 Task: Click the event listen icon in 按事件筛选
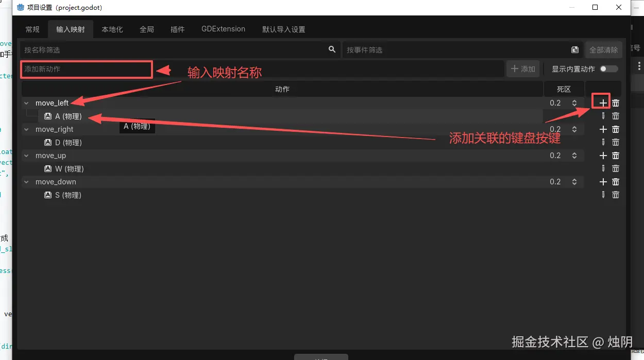point(575,50)
